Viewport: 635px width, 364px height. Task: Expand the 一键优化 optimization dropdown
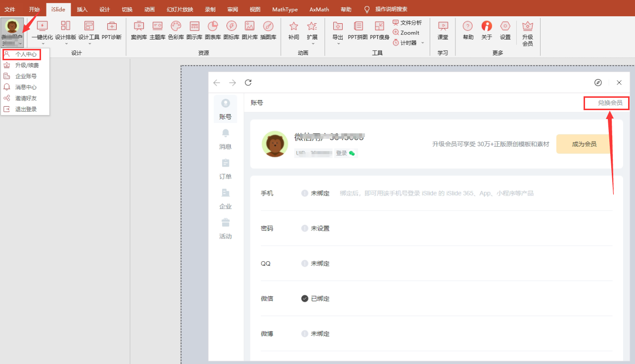[x=43, y=43]
